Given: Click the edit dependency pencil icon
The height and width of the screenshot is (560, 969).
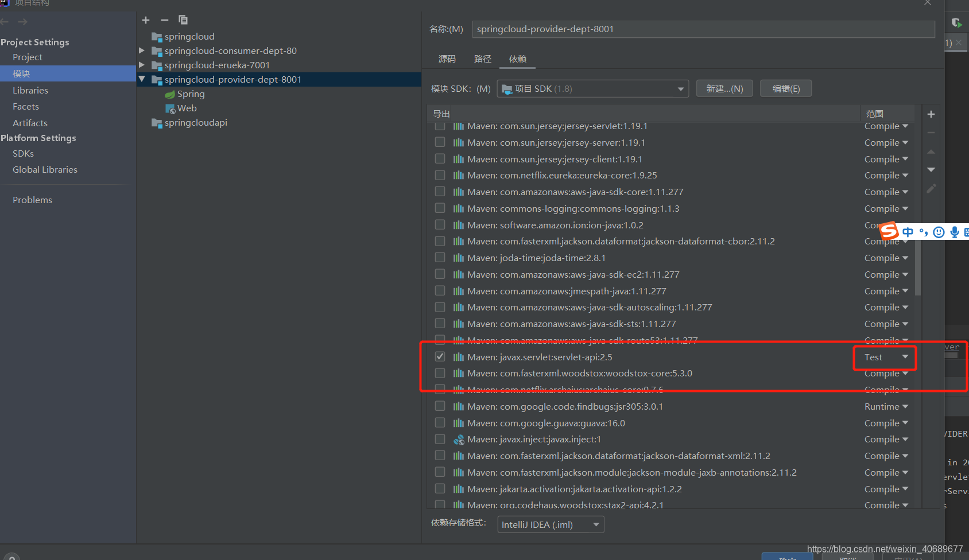Looking at the screenshot, I should tap(931, 188).
